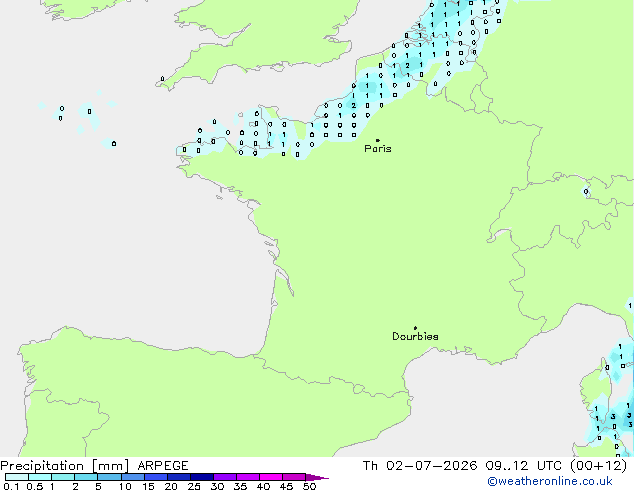Select the Paris location dot marker
Viewport: 634px width, 490px height.
(378, 140)
